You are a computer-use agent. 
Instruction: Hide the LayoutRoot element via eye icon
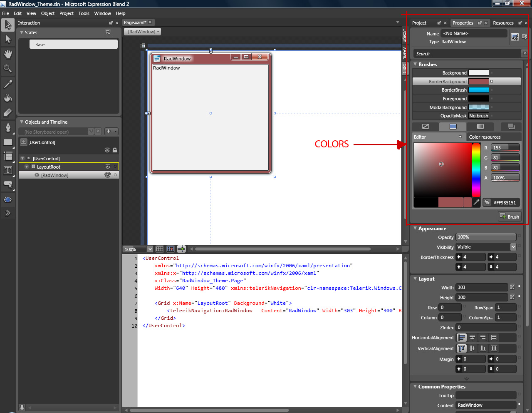click(x=108, y=167)
